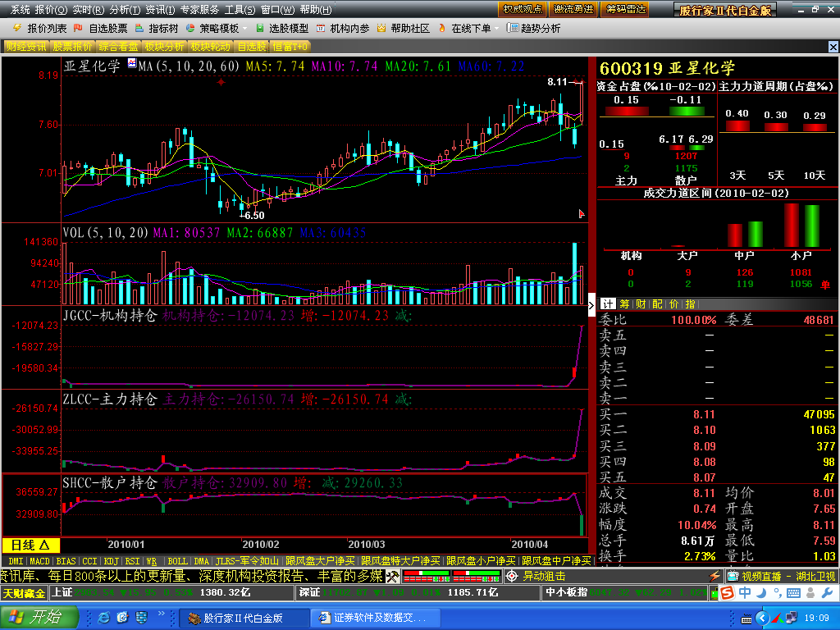Select the 跟风盘大户净买 indicator tab

pyautogui.click(x=320, y=561)
